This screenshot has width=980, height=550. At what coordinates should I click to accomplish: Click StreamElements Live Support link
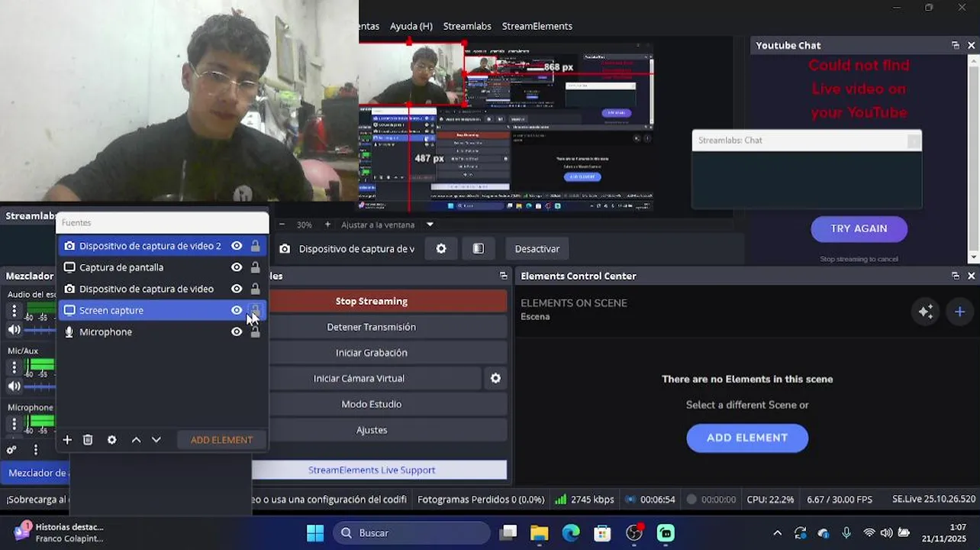pyautogui.click(x=379, y=470)
